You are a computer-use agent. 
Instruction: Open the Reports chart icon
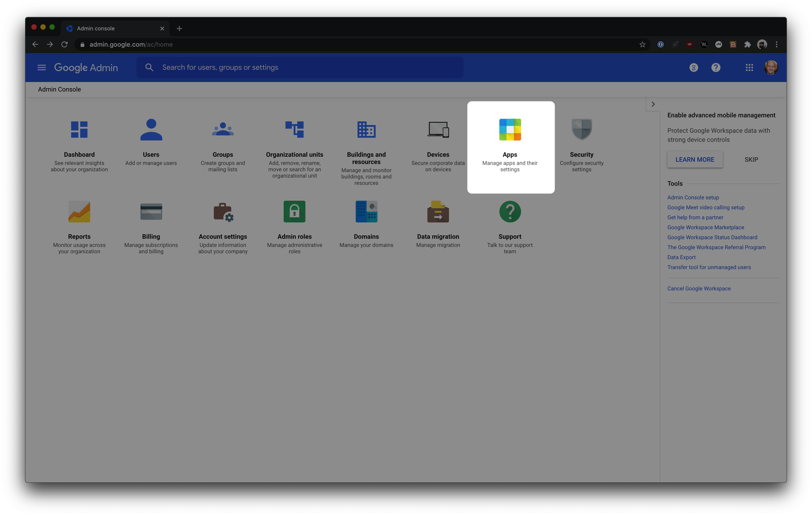tap(79, 212)
